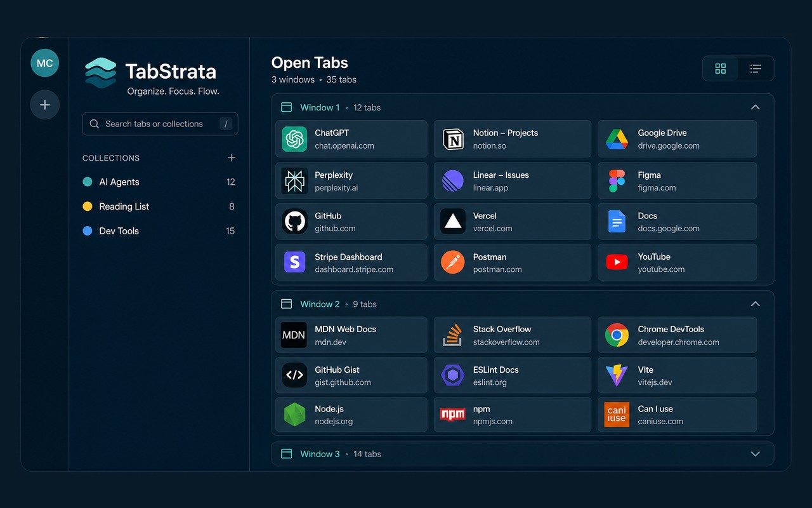Screen dimensions: 812x508
Task: Click the Vercel triangle icon
Action: click(453, 222)
